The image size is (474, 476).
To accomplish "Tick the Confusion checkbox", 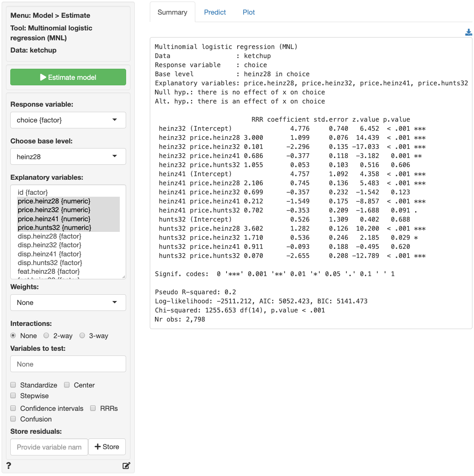I will (x=13, y=419).
